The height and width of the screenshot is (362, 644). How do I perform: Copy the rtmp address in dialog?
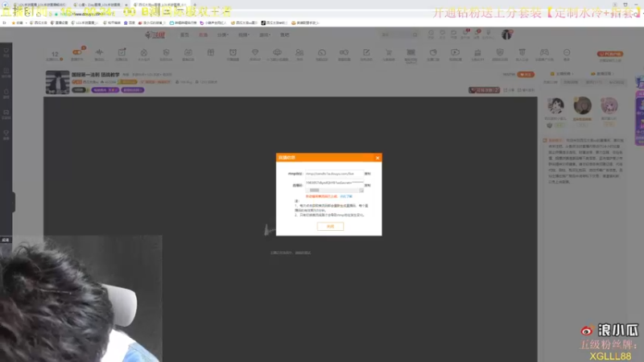(x=368, y=174)
